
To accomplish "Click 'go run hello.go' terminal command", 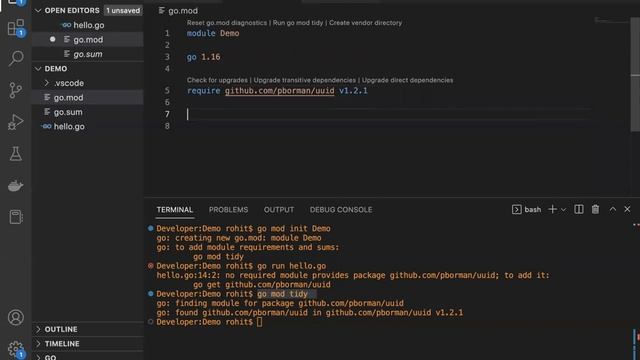I will pyautogui.click(x=291, y=266).
